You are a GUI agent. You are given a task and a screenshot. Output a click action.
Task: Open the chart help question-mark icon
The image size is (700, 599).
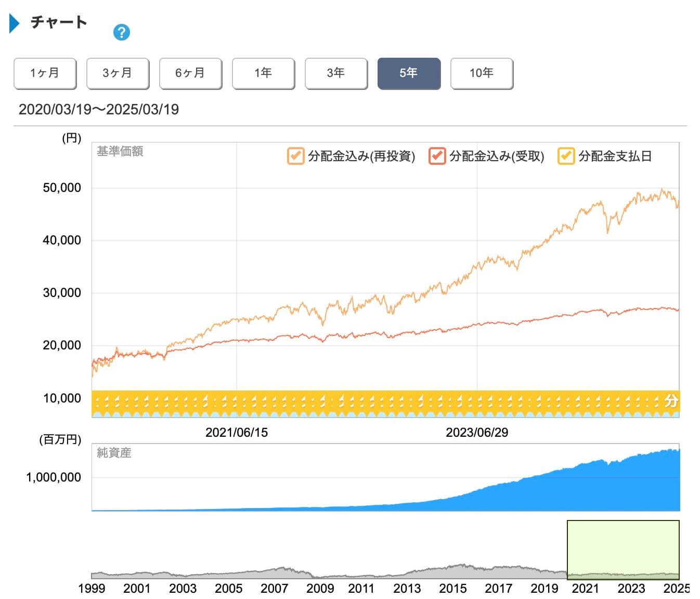pyautogui.click(x=121, y=32)
